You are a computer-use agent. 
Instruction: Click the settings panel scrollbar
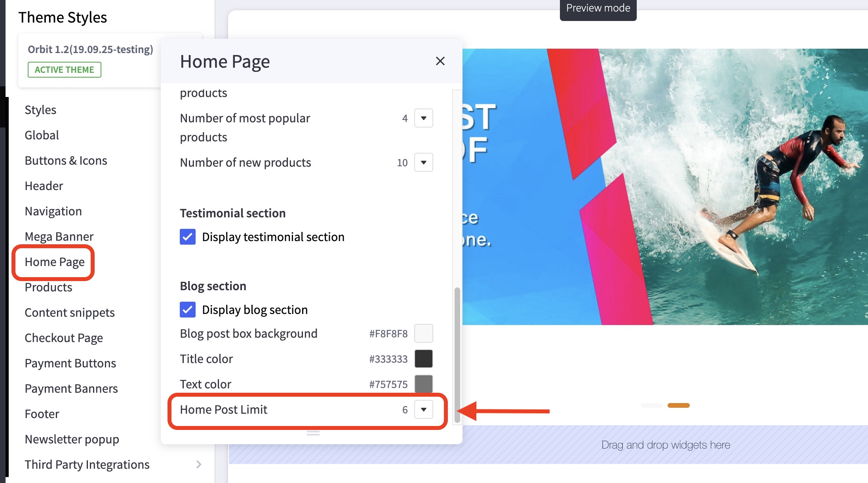(x=457, y=354)
